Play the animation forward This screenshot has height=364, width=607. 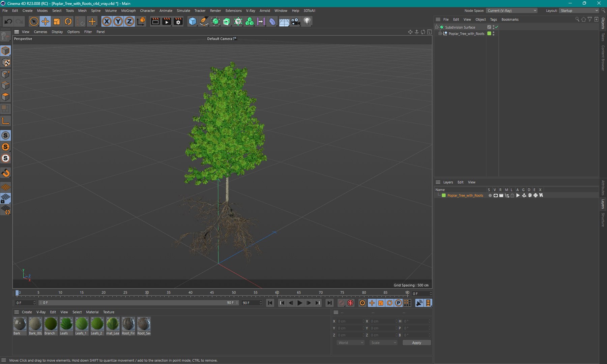point(299,303)
